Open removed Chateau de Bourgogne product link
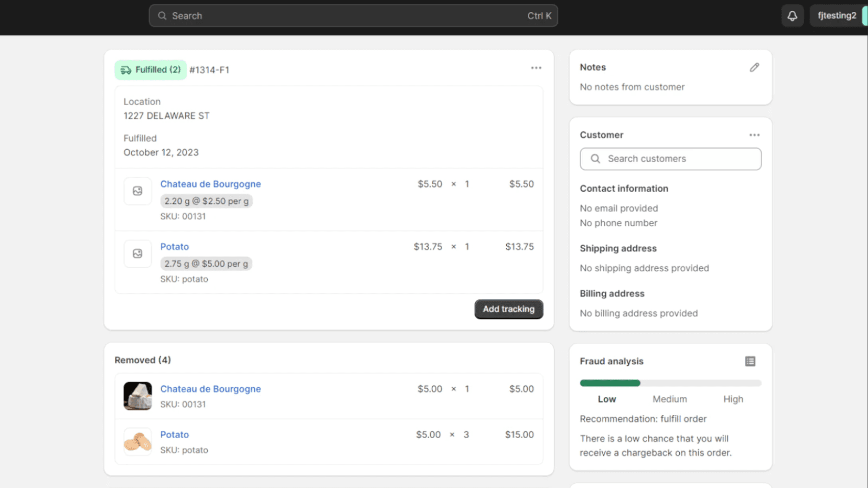Image resolution: width=868 pixels, height=488 pixels. pos(210,389)
